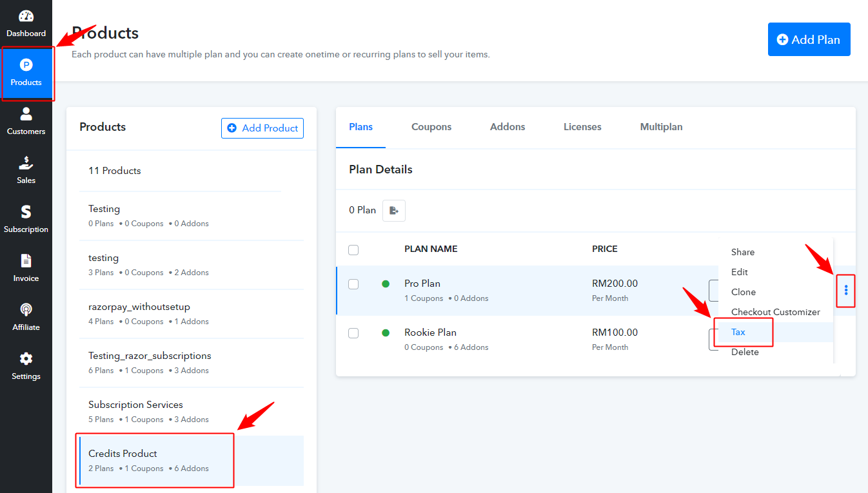Viewport: 868px width, 493px height.
Task: Go to the Customers person icon
Action: pos(26,114)
